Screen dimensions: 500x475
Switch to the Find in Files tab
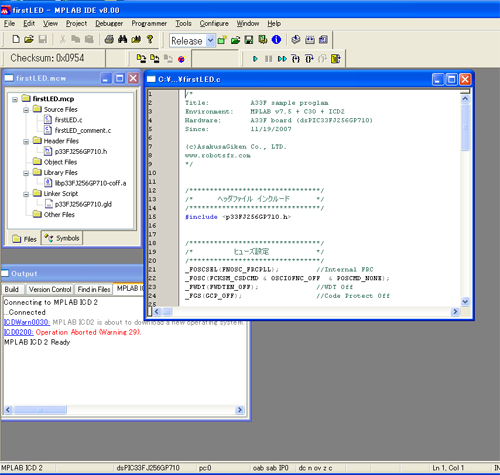point(94,289)
